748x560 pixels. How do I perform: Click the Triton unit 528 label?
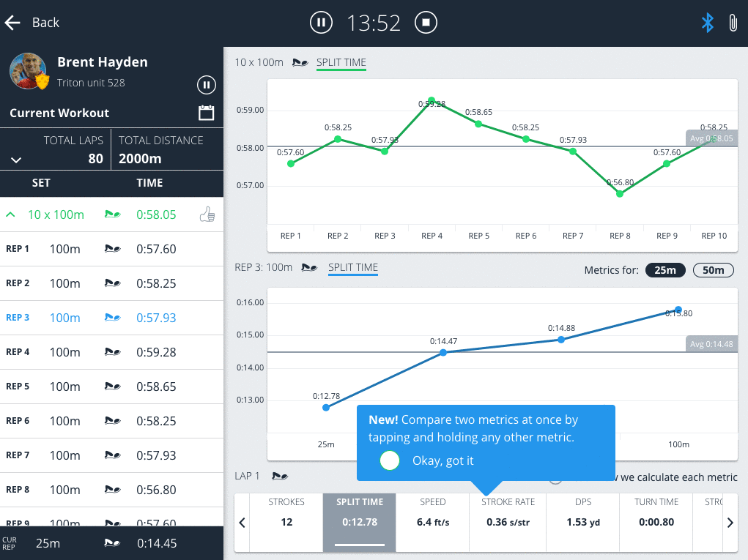[91, 83]
